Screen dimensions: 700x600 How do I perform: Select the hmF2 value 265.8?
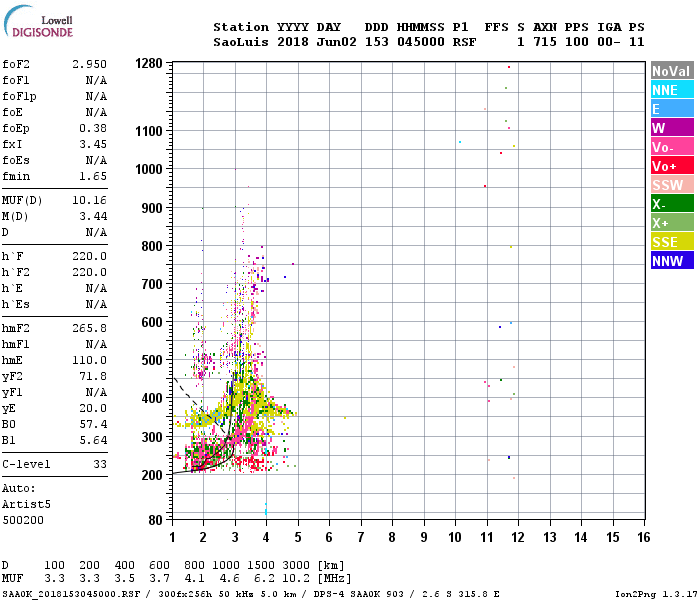[89, 328]
